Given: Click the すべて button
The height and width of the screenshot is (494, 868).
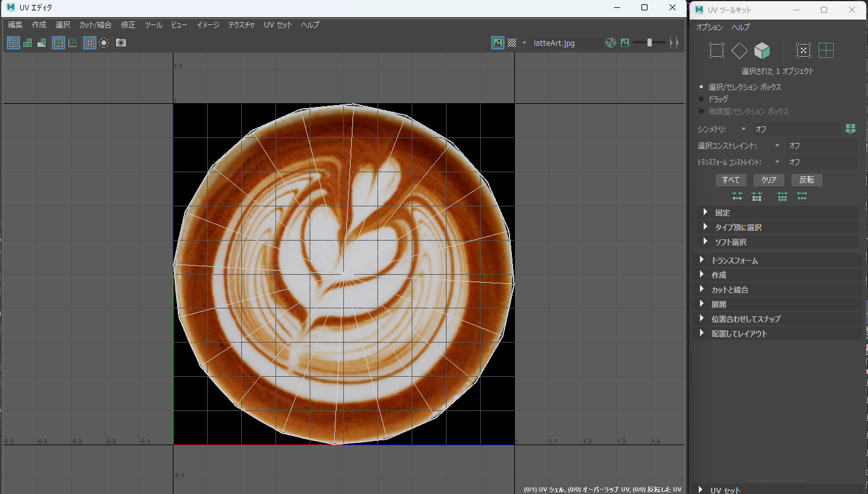Looking at the screenshot, I should coord(731,180).
